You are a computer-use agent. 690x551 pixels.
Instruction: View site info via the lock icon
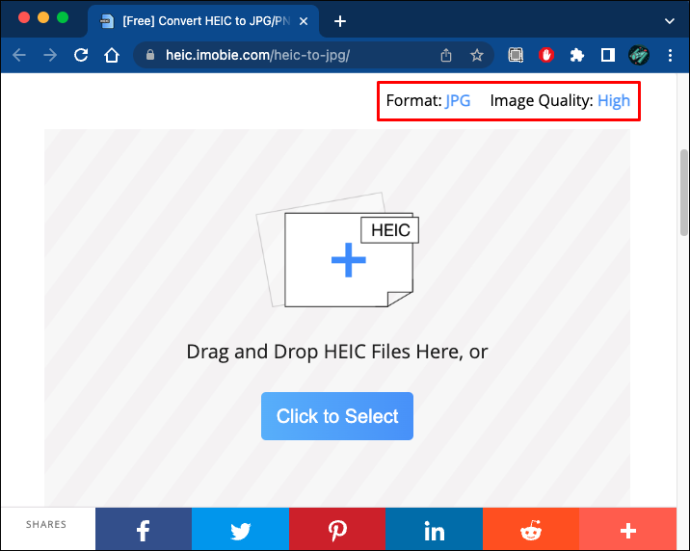click(x=150, y=55)
